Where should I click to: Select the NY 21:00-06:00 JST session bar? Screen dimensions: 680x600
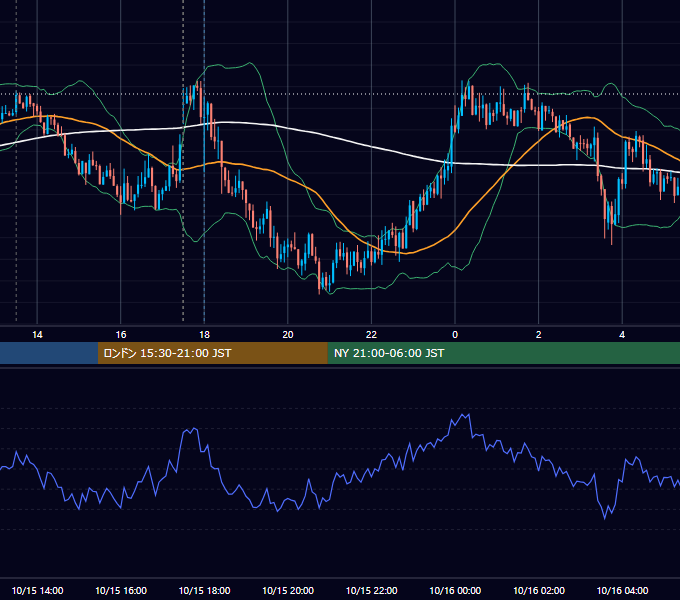tap(503, 353)
